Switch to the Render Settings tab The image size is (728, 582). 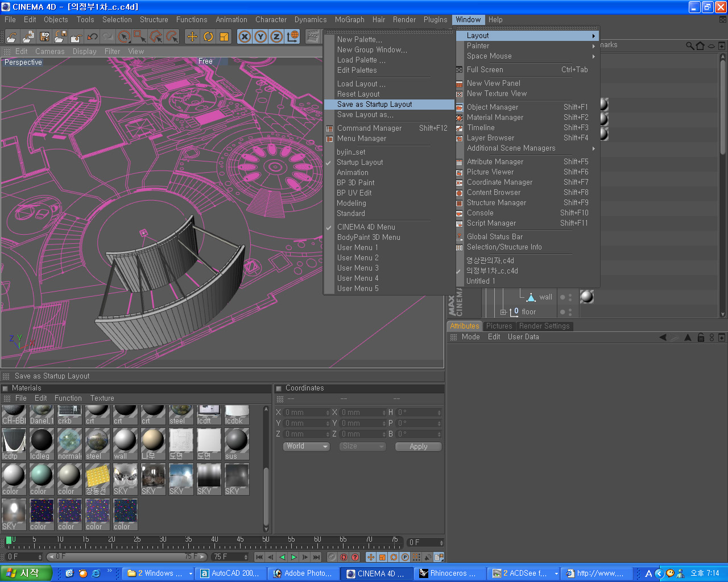tap(544, 326)
